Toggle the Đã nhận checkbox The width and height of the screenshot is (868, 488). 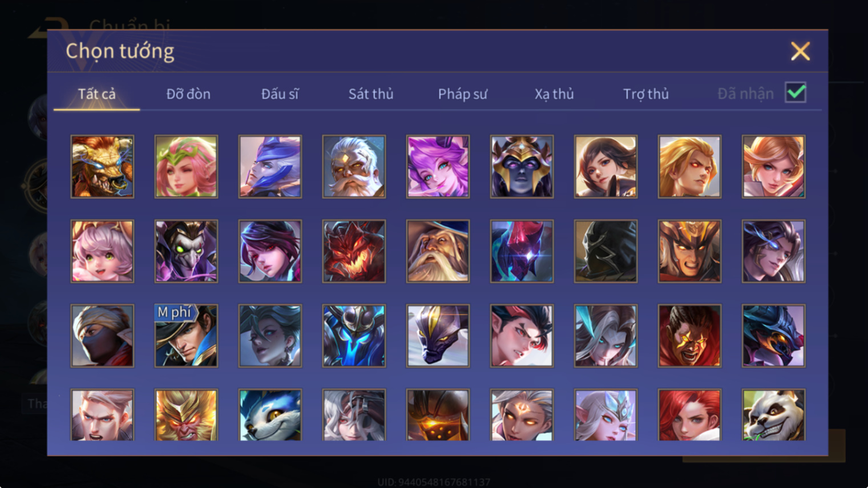796,92
